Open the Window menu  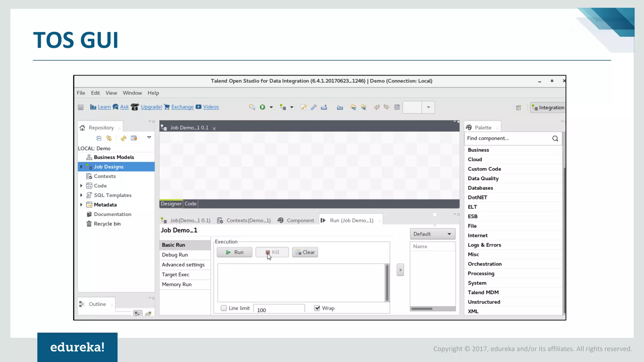pos(132,93)
